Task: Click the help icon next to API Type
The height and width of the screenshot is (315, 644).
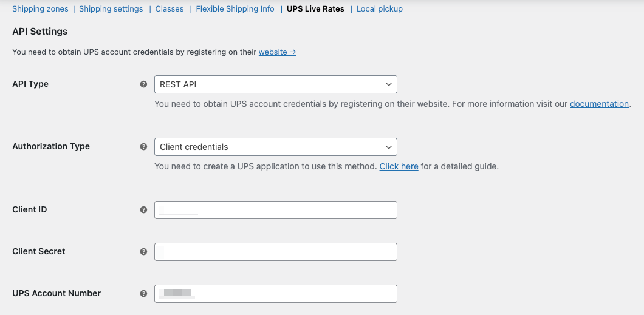Action: [143, 84]
